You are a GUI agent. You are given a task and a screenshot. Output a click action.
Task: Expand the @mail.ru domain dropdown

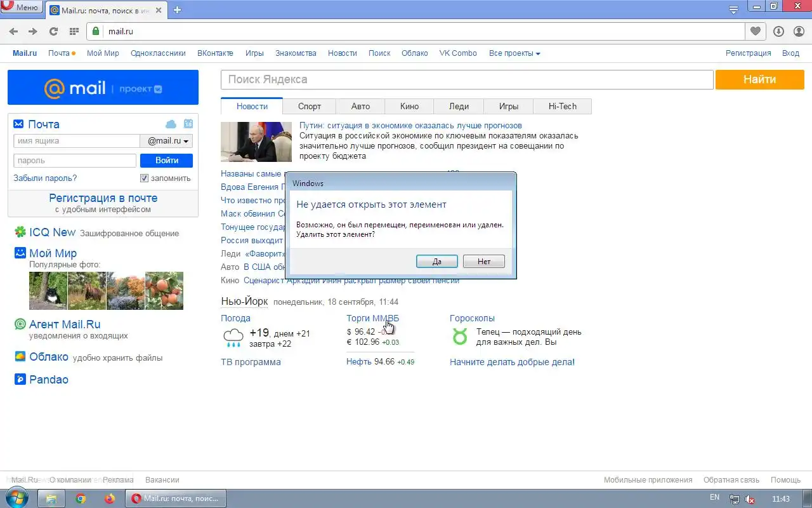(x=166, y=141)
